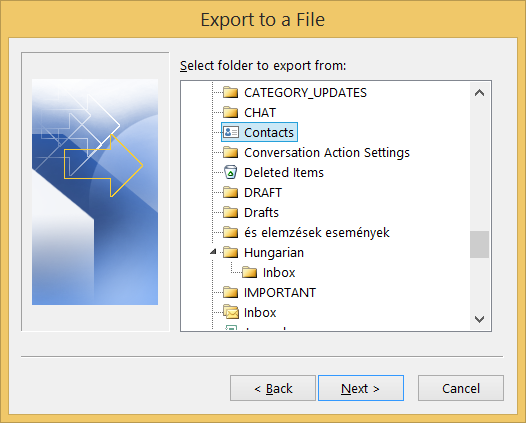Click the scroll up arrow of folder list
Image resolution: width=527 pixels, height=425 pixels.
coord(479,92)
